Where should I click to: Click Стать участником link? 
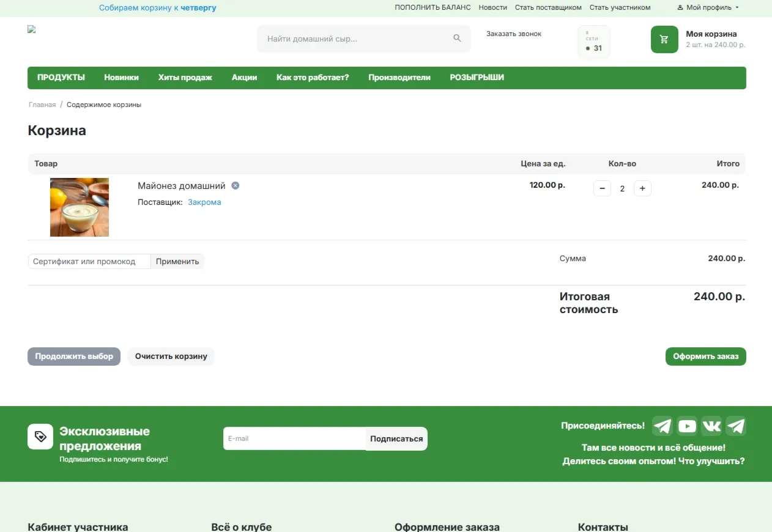[x=620, y=7]
